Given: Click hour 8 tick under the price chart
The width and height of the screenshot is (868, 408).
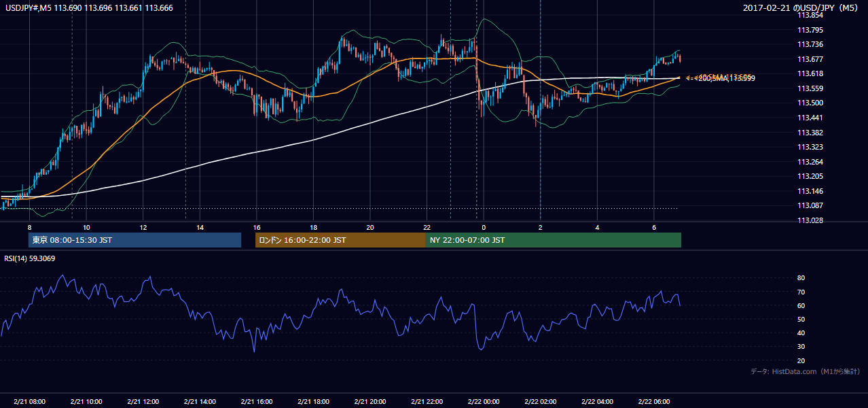Looking at the screenshot, I should [x=29, y=227].
